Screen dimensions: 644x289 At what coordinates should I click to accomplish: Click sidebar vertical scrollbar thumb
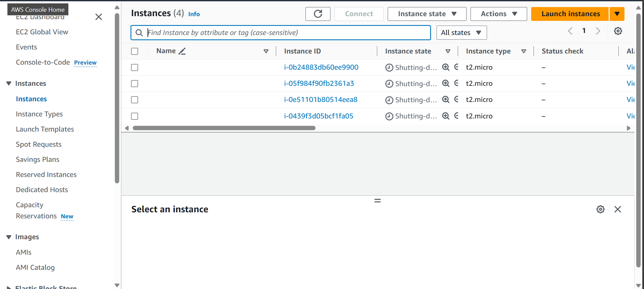pyautogui.click(x=117, y=98)
